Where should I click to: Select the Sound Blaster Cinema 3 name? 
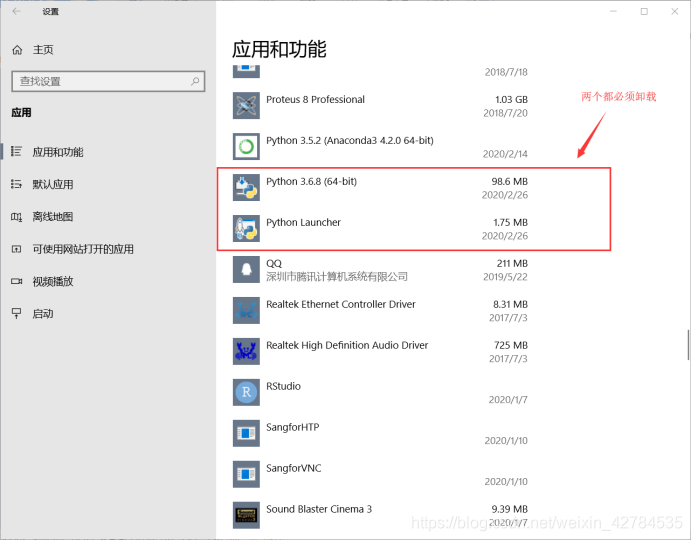[319, 509]
